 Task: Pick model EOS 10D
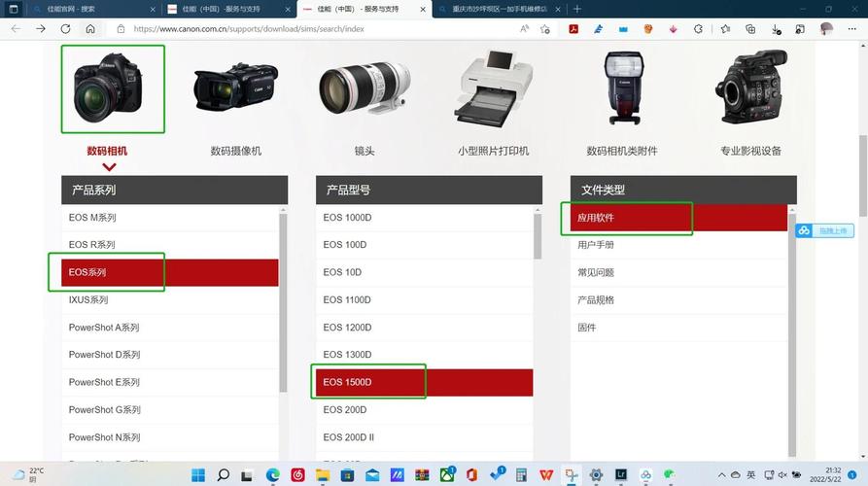[x=425, y=272]
